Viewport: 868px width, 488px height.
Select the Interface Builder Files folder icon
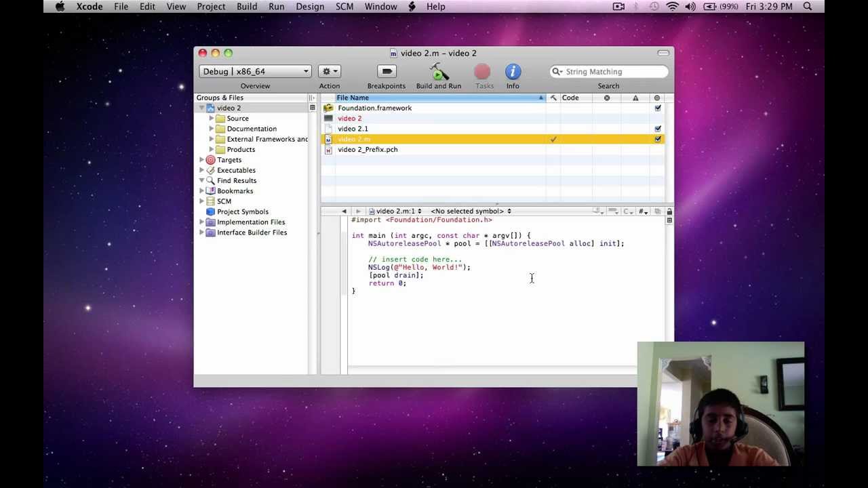(210, 232)
